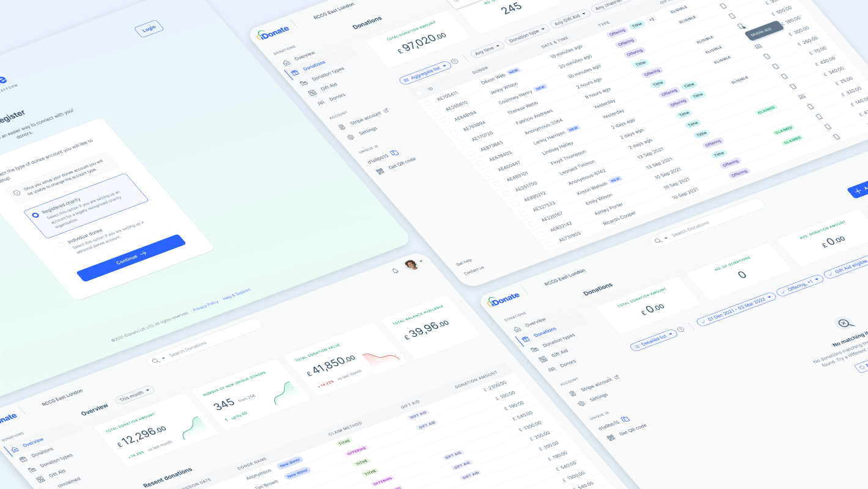Click the blue Continue button
This screenshot has width=868, height=489.
[x=131, y=258]
